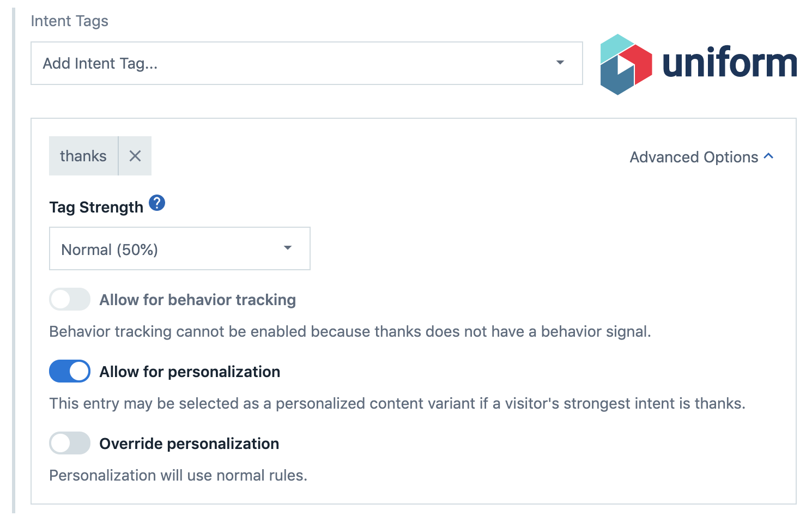The image size is (812, 522).
Task: Click the uniform wordmark text
Action: point(729,63)
